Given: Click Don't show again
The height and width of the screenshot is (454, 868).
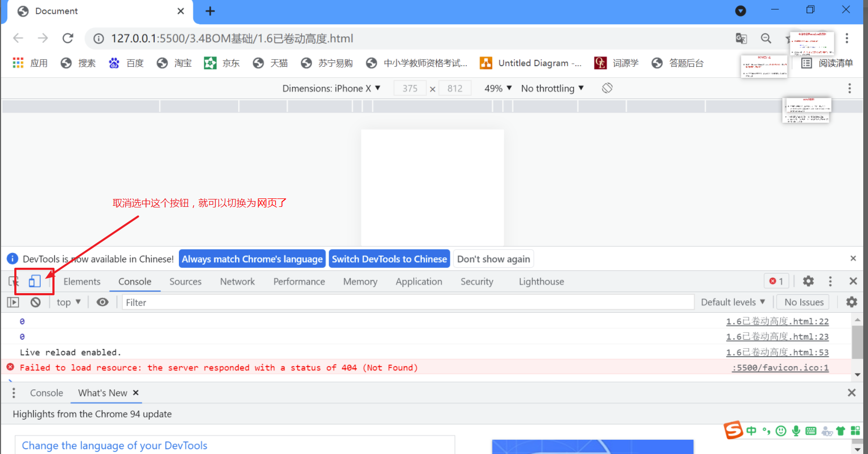Looking at the screenshot, I should pyautogui.click(x=494, y=259).
